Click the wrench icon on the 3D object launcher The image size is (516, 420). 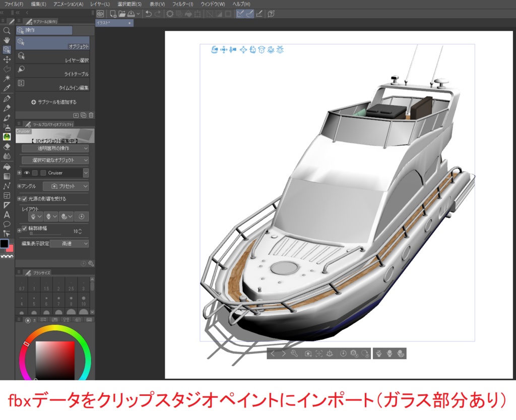point(294,354)
